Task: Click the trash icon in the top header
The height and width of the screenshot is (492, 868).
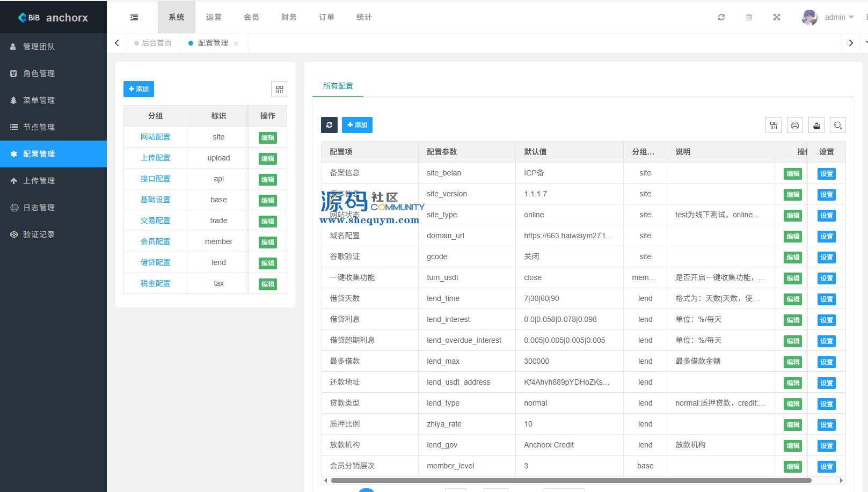Action: pos(749,17)
